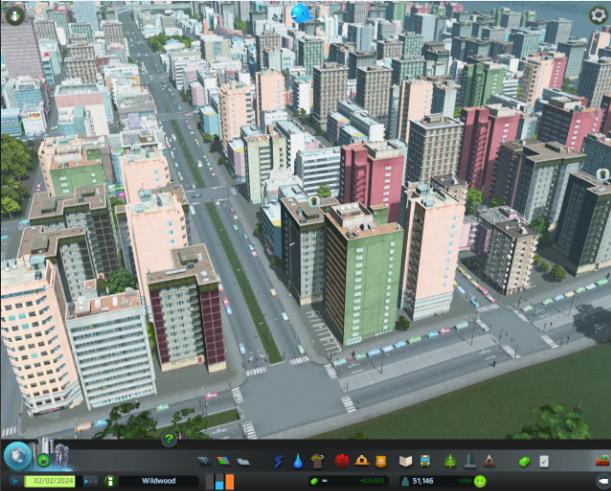611x491 pixels.
Task: Open the city info button beside Wildwood
Action: pyautogui.click(x=110, y=481)
